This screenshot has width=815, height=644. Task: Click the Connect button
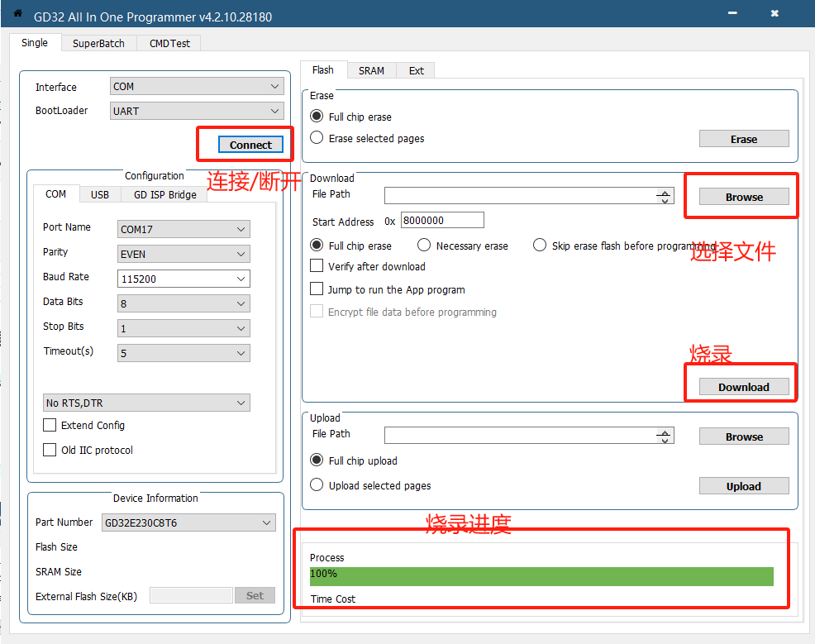250,145
